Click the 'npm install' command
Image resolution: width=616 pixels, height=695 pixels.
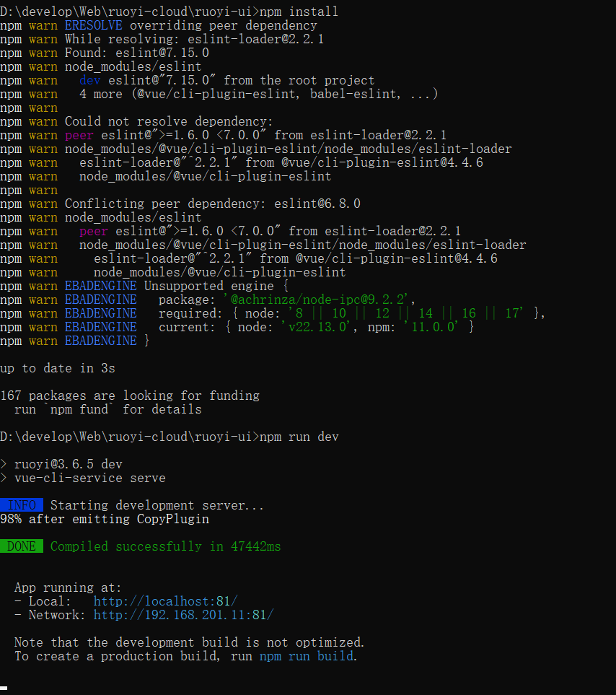point(299,11)
